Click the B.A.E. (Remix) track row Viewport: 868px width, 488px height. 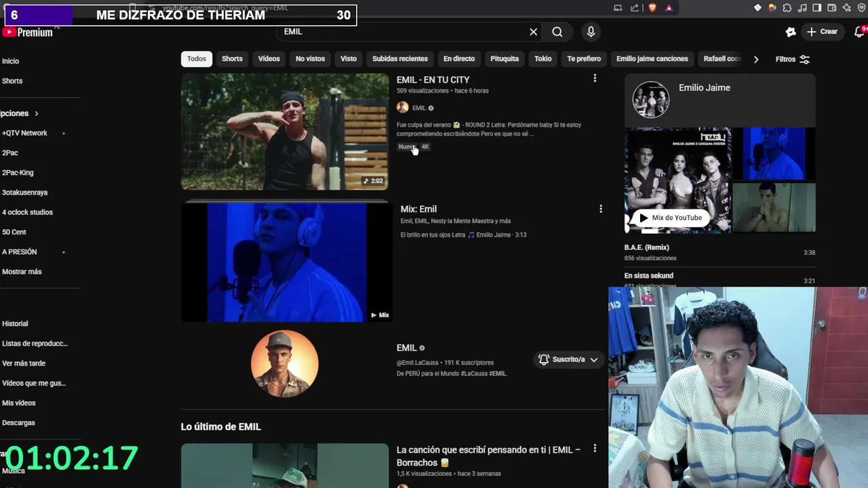point(719,252)
